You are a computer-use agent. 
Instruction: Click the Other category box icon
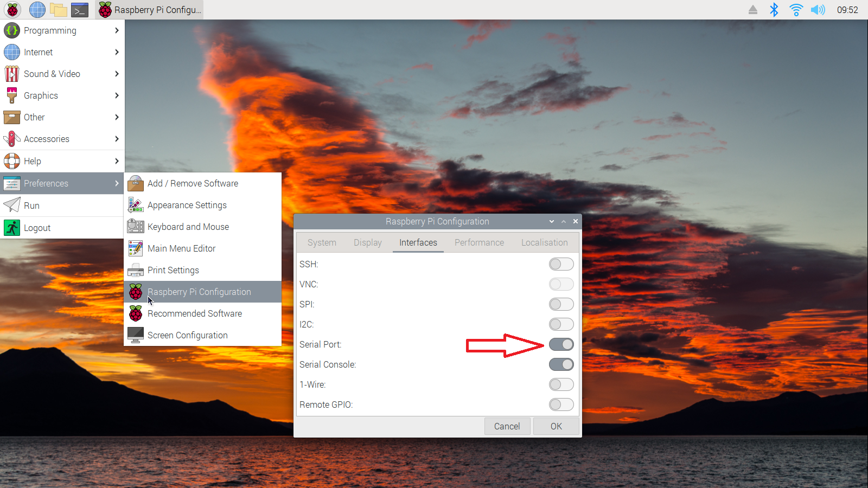(12, 117)
